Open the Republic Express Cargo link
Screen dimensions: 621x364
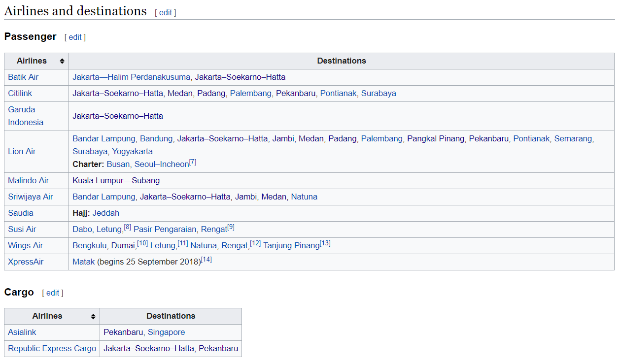52,349
